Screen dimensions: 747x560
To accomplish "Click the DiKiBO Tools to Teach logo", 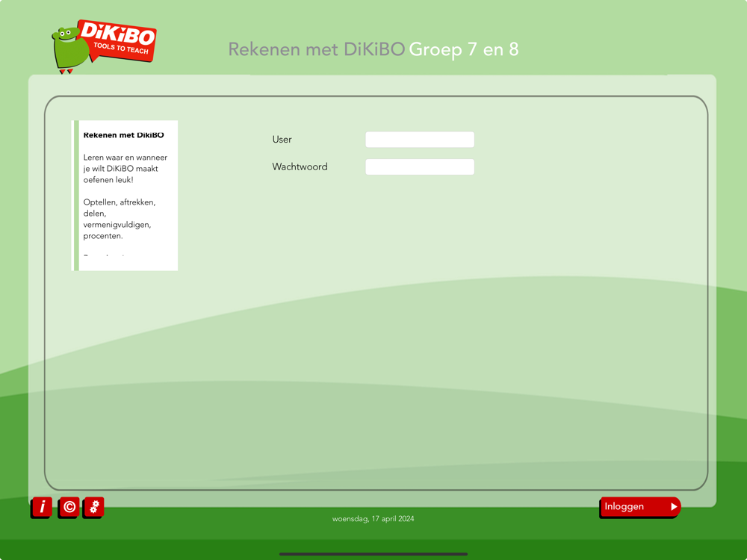I will (105, 46).
